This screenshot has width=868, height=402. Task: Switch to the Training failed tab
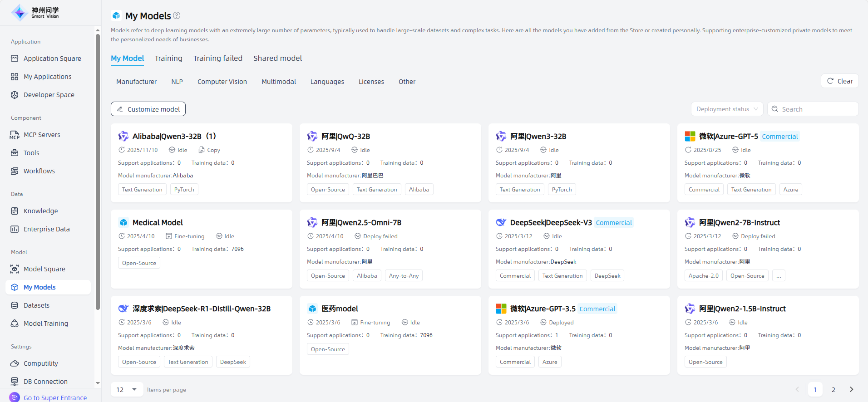coord(217,58)
